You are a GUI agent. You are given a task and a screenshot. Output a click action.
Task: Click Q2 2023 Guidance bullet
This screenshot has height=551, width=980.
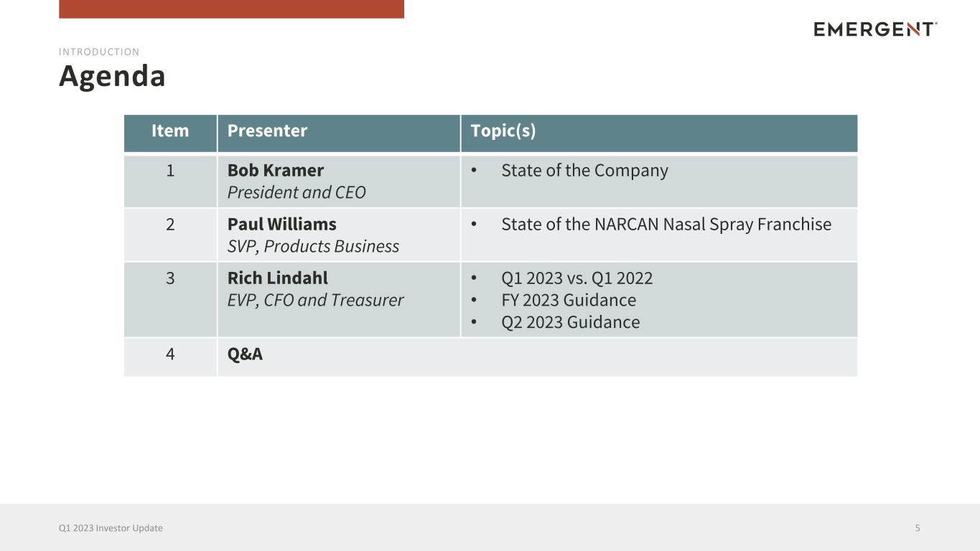click(x=570, y=322)
